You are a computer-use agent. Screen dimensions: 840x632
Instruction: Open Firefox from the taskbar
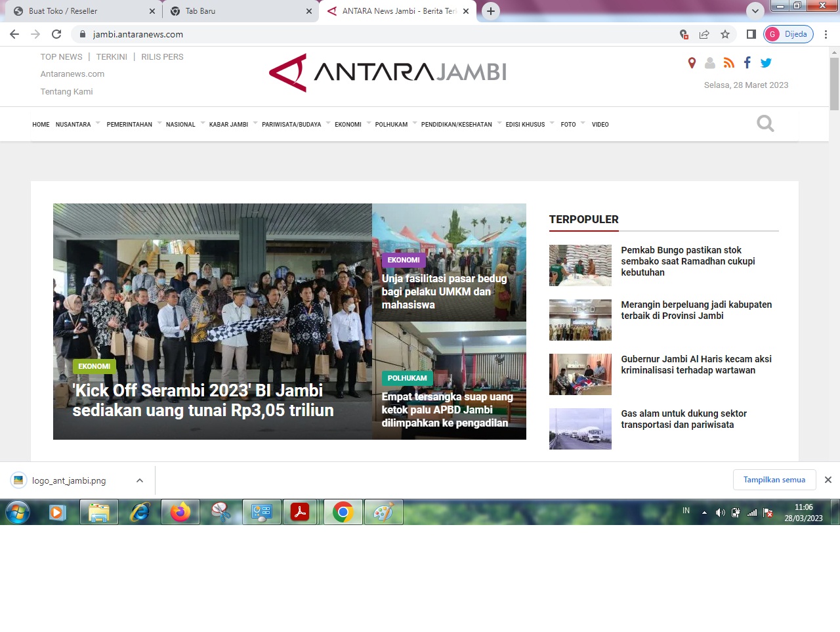click(180, 512)
